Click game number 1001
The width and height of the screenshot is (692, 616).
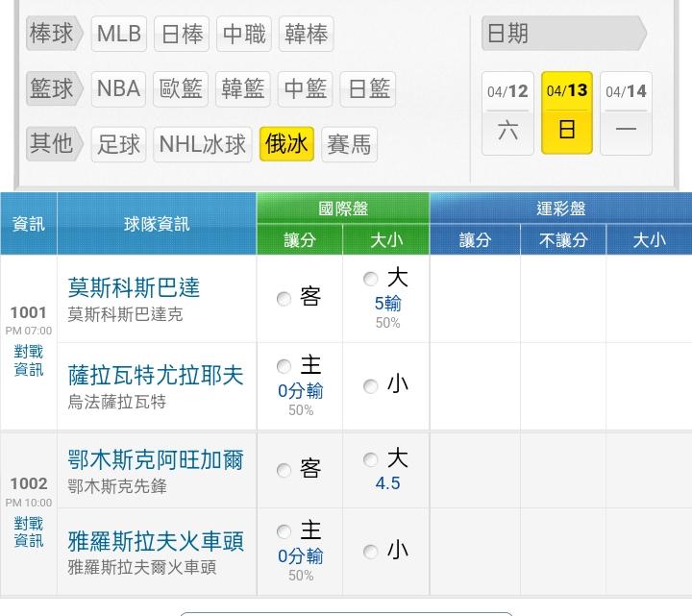[29, 312]
